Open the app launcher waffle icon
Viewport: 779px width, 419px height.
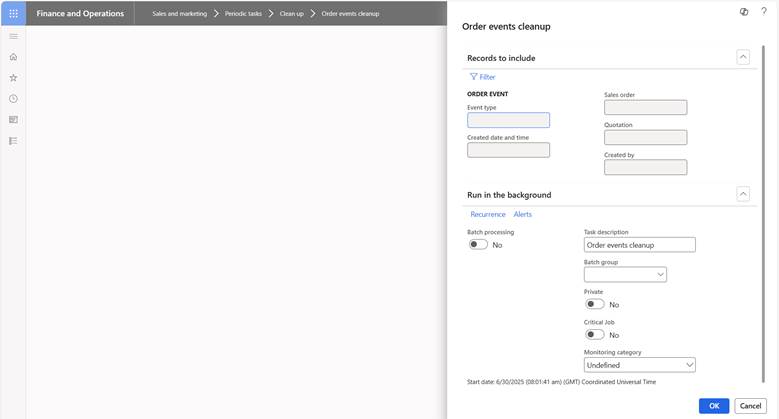13,13
